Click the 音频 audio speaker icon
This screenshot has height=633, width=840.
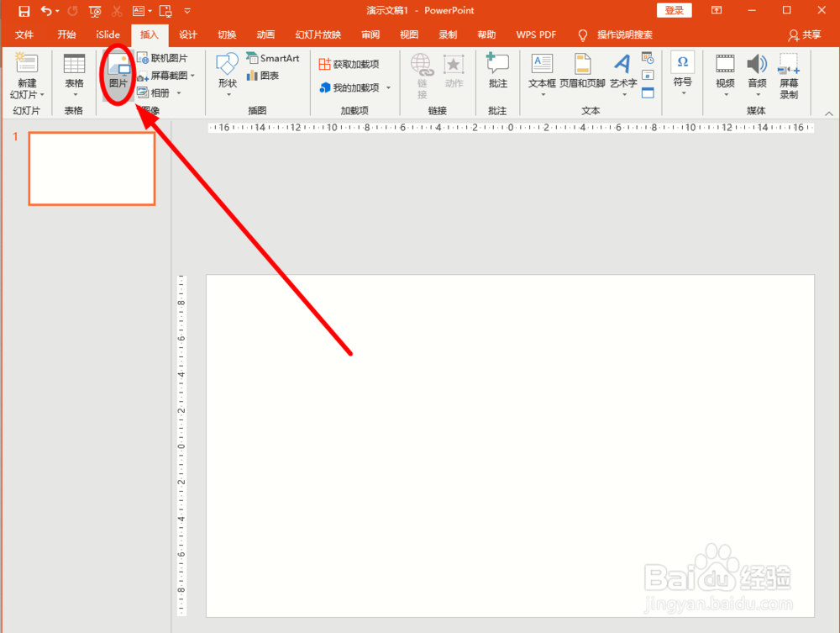click(x=757, y=64)
